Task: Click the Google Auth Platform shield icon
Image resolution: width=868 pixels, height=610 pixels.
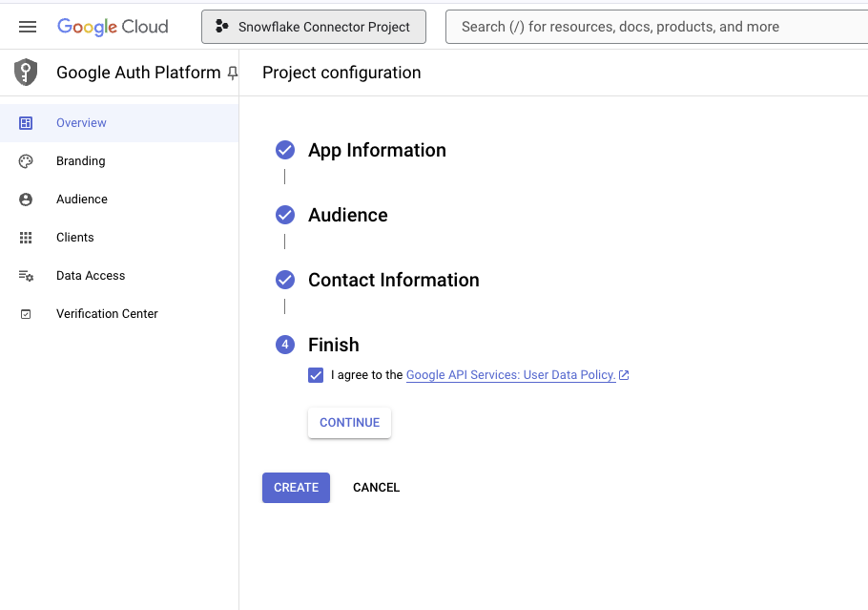Action: [26, 73]
